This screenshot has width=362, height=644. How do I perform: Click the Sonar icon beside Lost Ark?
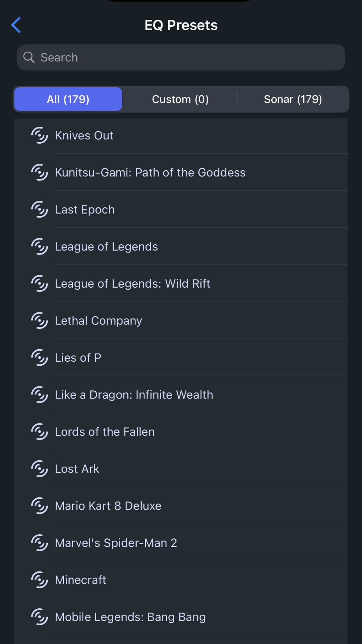coord(39,469)
